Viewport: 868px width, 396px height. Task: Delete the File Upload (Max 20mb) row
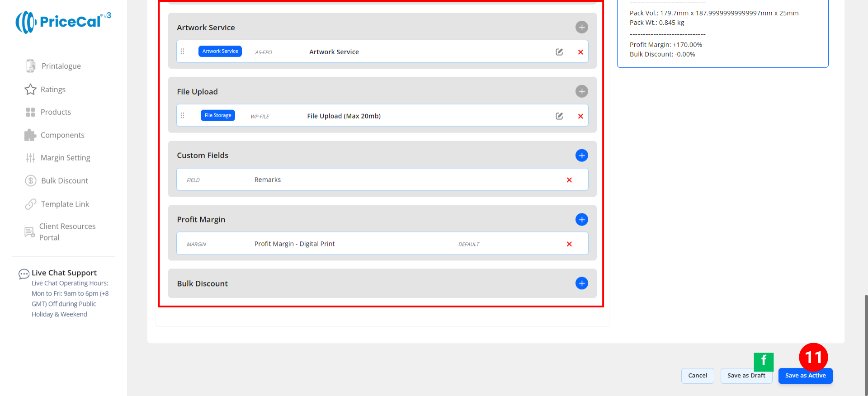pyautogui.click(x=580, y=116)
